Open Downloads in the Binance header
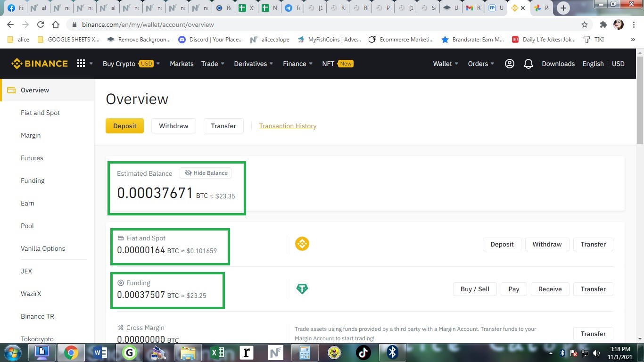Image resolution: width=644 pixels, height=362 pixels. click(x=558, y=64)
